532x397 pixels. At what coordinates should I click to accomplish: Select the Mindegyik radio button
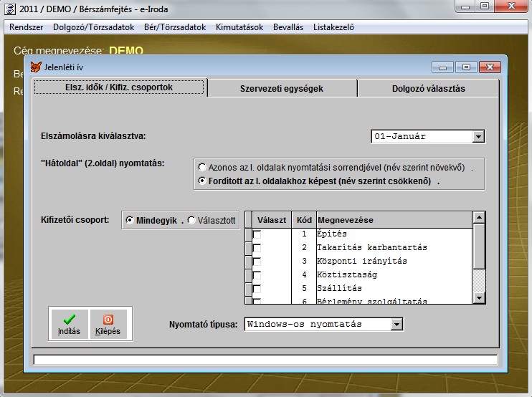pos(129,221)
